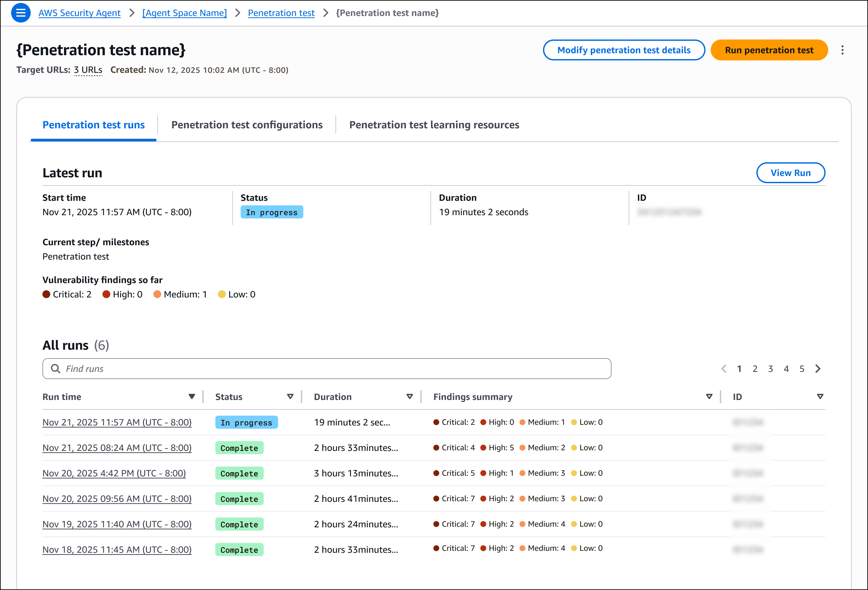868x590 pixels.
Task: Open the hamburger navigation menu icon
Action: tap(21, 13)
